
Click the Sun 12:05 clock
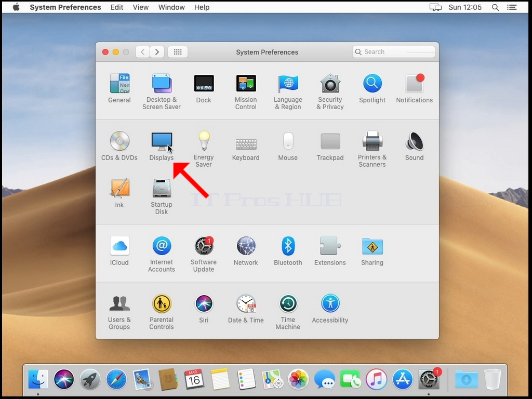[465, 7]
